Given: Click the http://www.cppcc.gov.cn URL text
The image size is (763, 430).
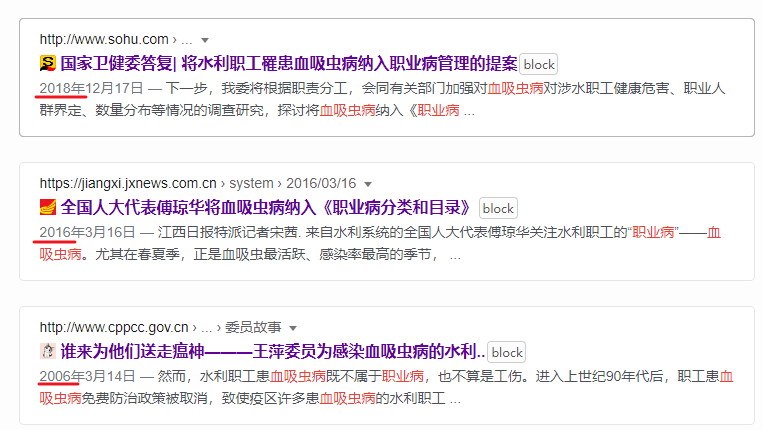Looking at the screenshot, I should [x=114, y=327].
